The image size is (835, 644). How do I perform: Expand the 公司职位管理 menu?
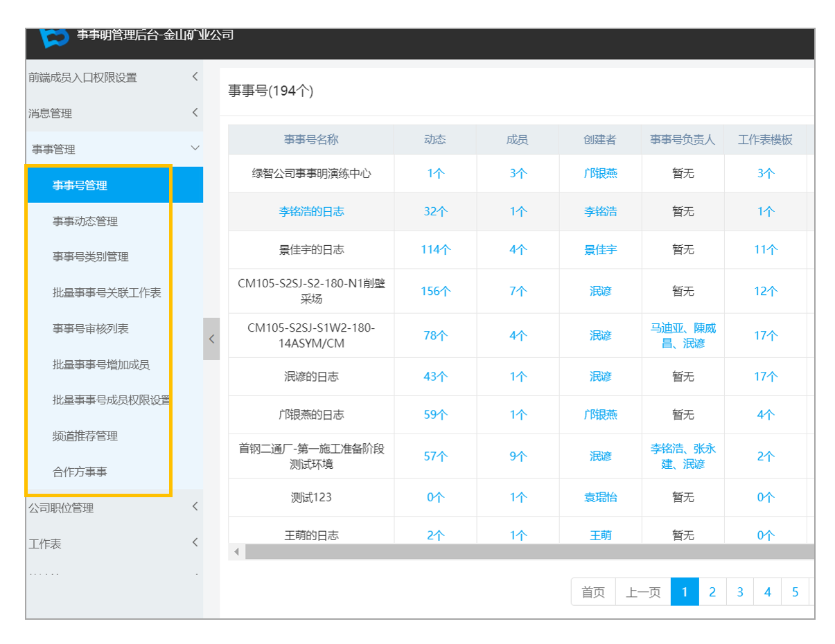[114, 508]
